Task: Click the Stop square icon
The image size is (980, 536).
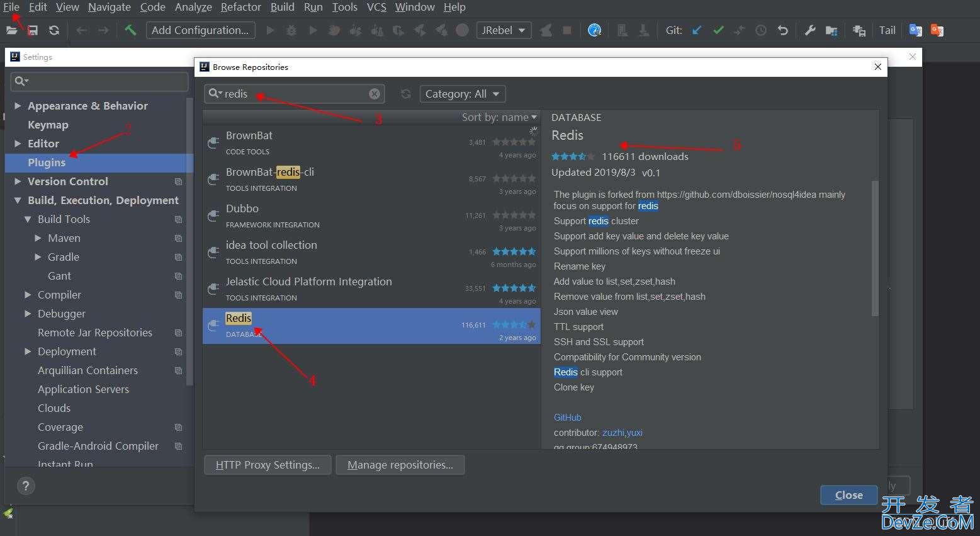Action: [567, 30]
